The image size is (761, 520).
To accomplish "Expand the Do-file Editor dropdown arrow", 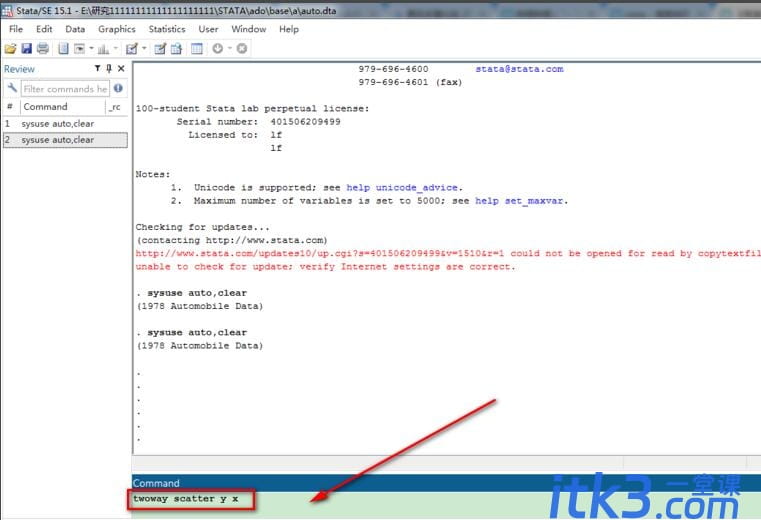I will point(144,48).
